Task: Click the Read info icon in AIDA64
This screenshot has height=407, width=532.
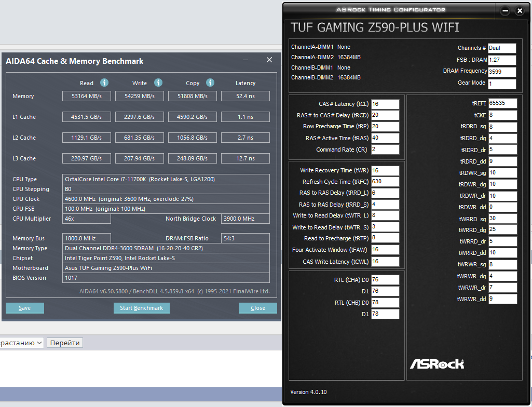Action: click(104, 83)
